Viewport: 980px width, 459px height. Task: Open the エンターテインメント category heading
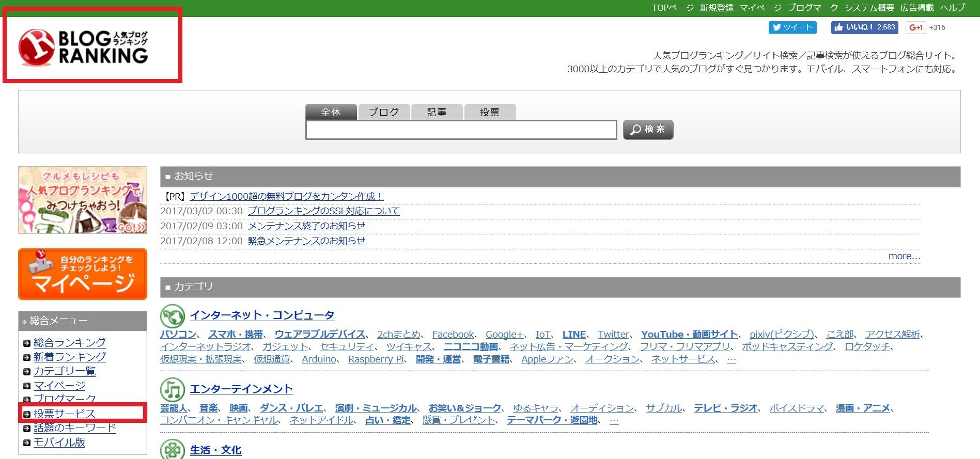(x=242, y=389)
